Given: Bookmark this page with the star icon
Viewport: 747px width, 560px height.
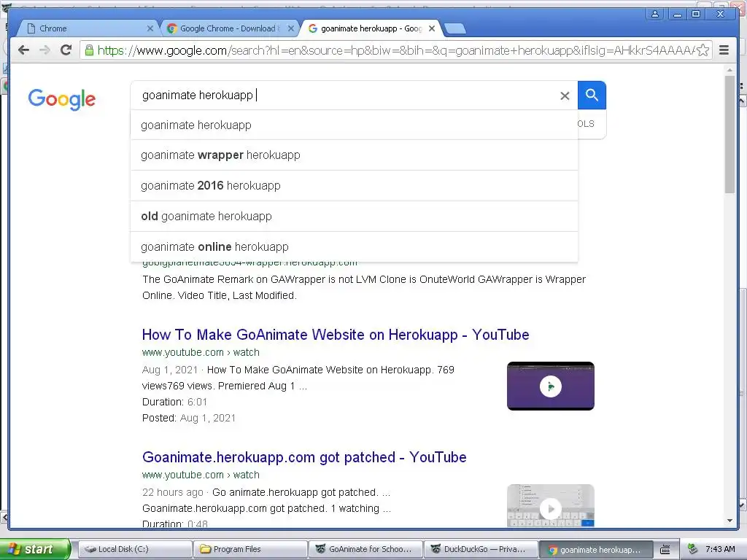Looking at the screenshot, I should click(x=703, y=50).
